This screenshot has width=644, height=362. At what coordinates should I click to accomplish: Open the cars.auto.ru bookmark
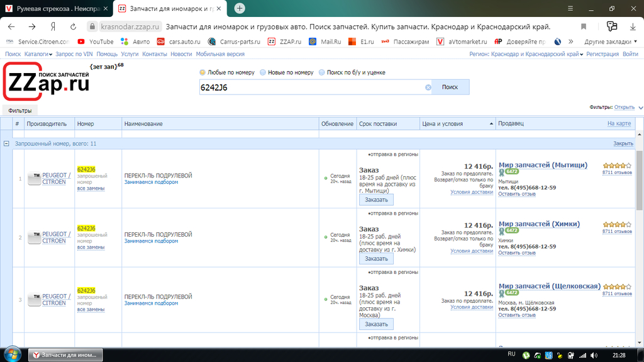(x=179, y=42)
